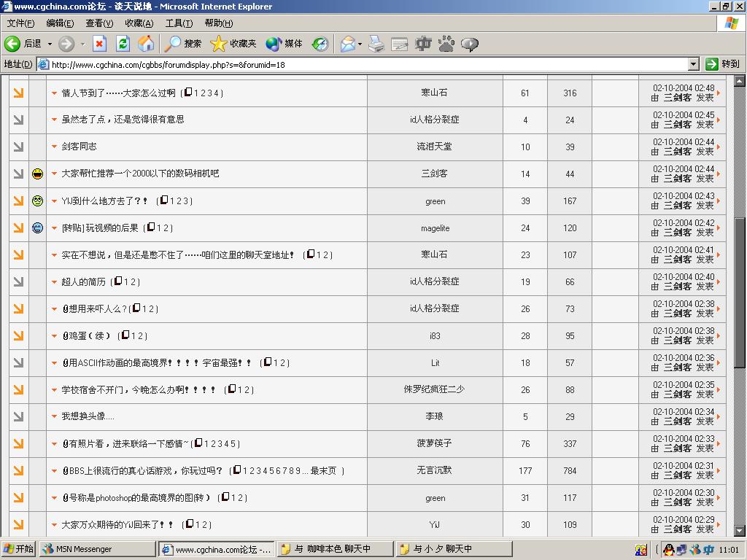
Task: Open author profile 侏罗纪疯狂二少
Action: click(x=435, y=389)
